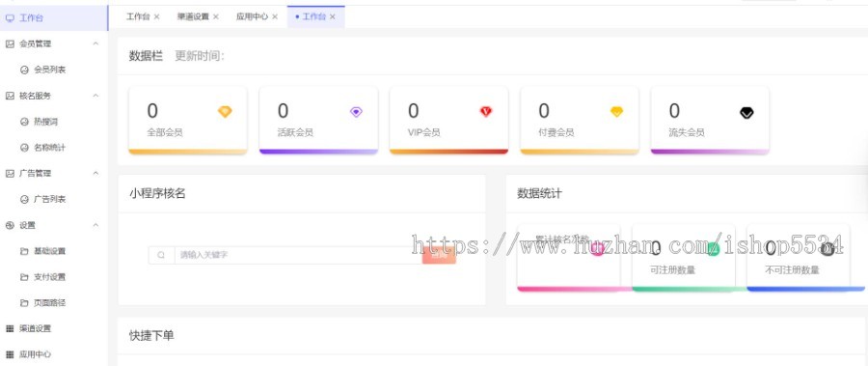Select the active 工作台 tab with dot

[313, 16]
